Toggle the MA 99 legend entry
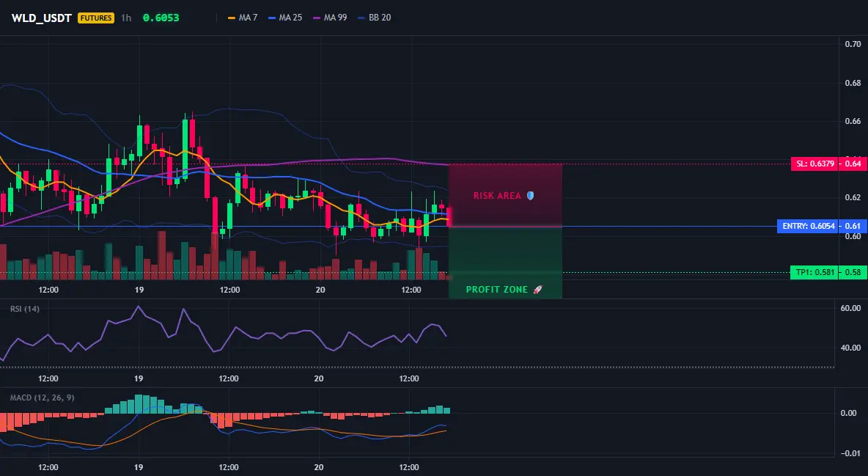Screen dimensions: 868x476 [x=330, y=18]
